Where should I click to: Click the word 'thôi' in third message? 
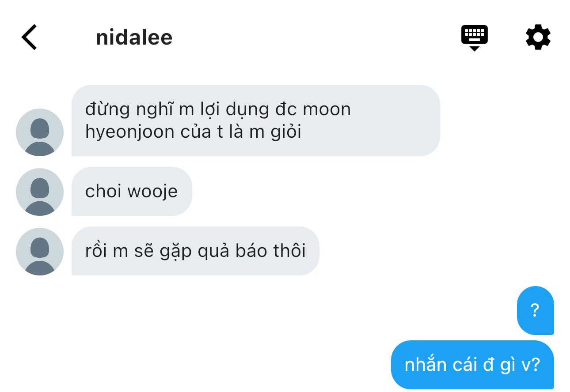pyautogui.click(x=289, y=251)
